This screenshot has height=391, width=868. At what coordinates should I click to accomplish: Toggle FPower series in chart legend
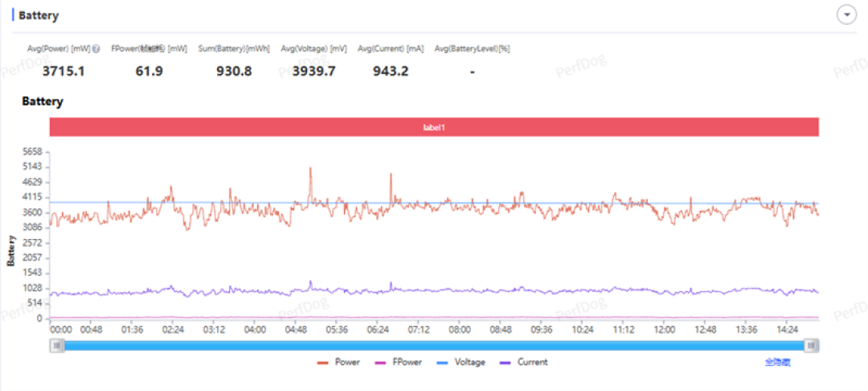[398, 362]
